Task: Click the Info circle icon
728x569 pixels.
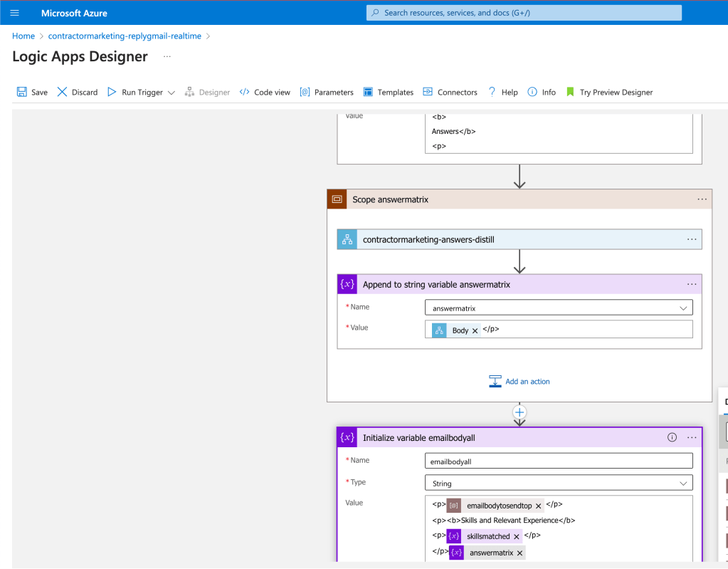Action: coord(532,92)
